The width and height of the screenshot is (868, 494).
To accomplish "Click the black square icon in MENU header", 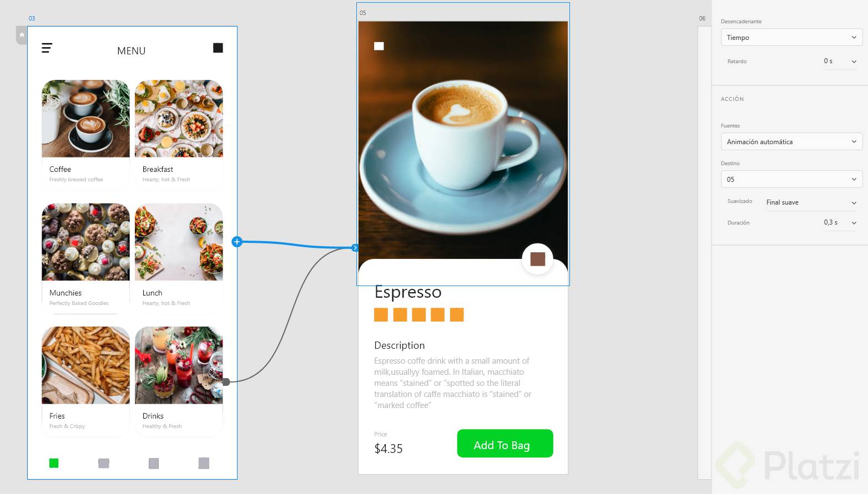I will (x=218, y=48).
